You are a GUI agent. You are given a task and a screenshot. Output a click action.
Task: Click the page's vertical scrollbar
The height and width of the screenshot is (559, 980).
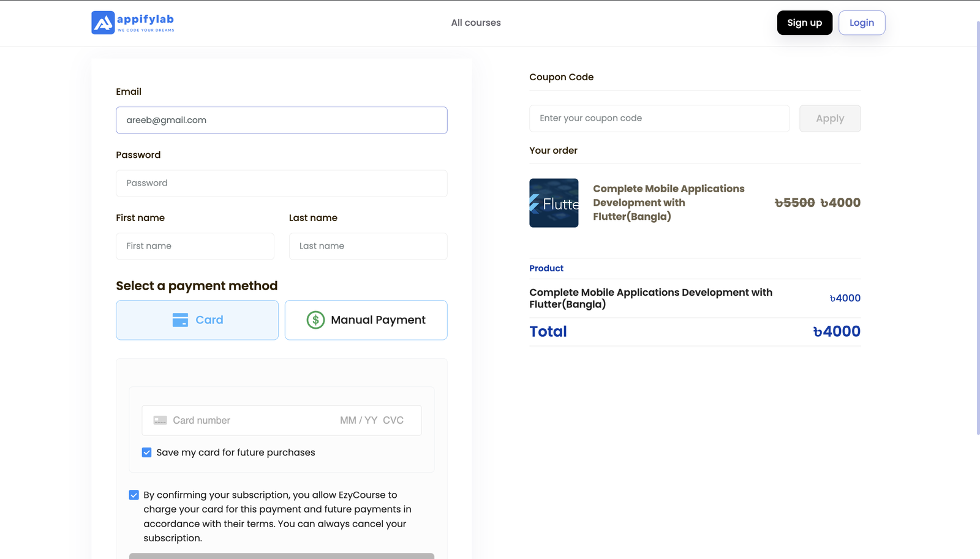[978, 227]
